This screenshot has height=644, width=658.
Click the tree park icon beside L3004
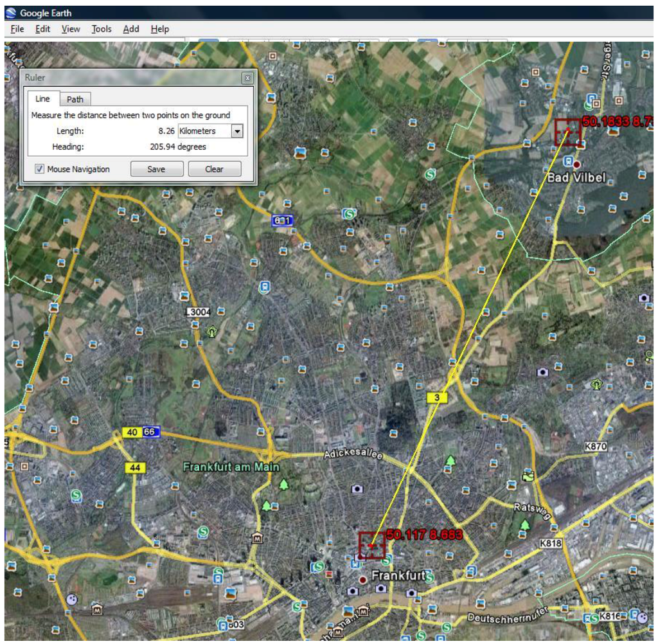coord(212,332)
